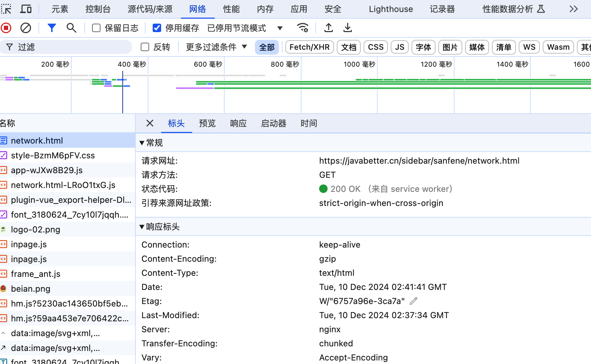Image resolution: width=591 pixels, height=364 pixels.
Task: Filter requests by Fetch/XHR
Action: pos(309,47)
